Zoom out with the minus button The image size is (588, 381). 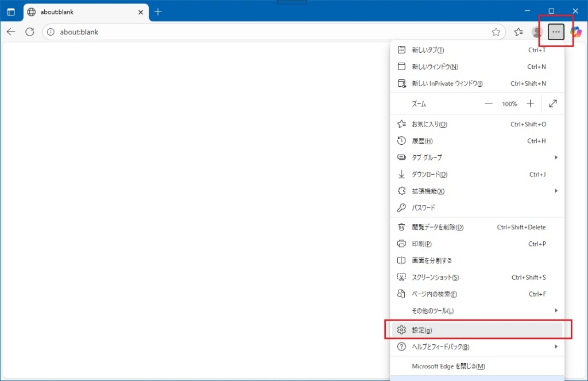[x=489, y=104]
